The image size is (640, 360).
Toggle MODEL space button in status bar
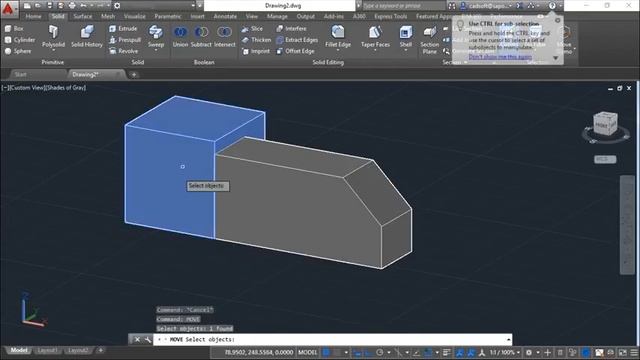tap(307, 352)
